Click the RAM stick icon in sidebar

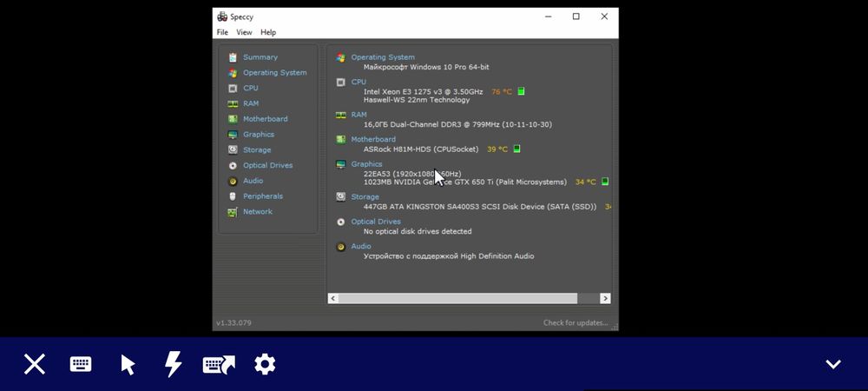pos(233,103)
